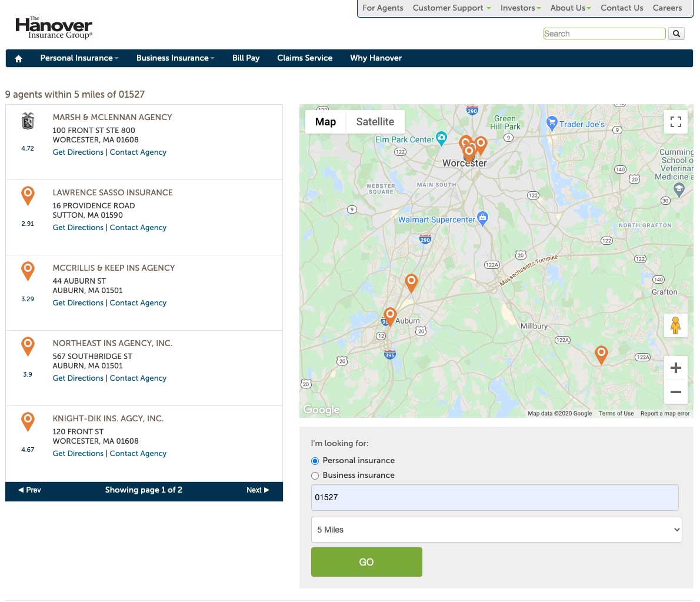
Task: Click the Street View pegman icon
Action: click(675, 325)
